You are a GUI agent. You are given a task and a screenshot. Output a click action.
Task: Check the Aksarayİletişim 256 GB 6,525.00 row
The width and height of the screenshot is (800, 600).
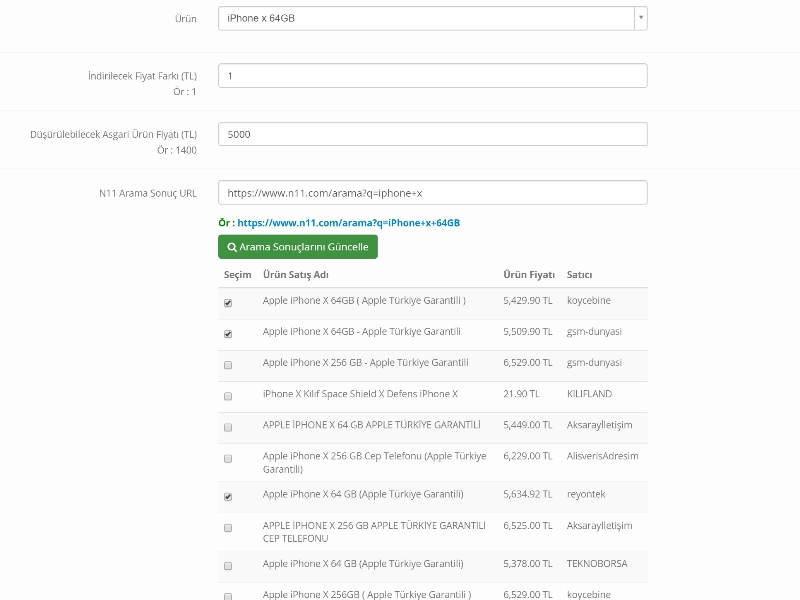(228, 527)
